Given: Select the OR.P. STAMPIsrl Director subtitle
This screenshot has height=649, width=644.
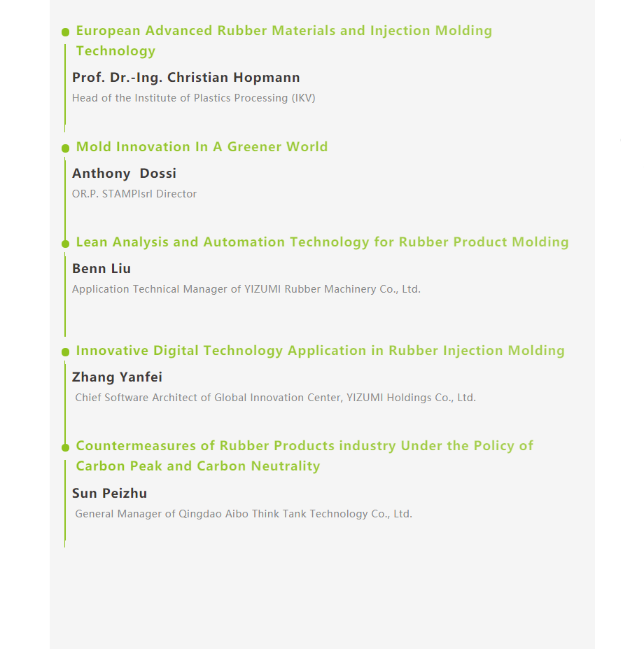Looking at the screenshot, I should tap(134, 194).
